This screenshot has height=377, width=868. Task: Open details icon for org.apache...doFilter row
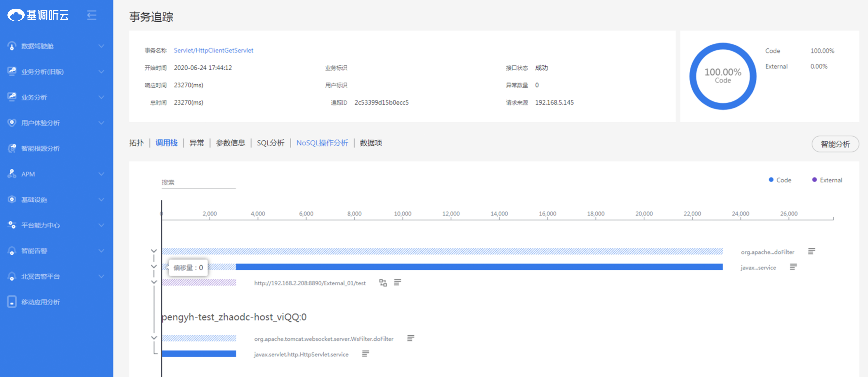811,251
